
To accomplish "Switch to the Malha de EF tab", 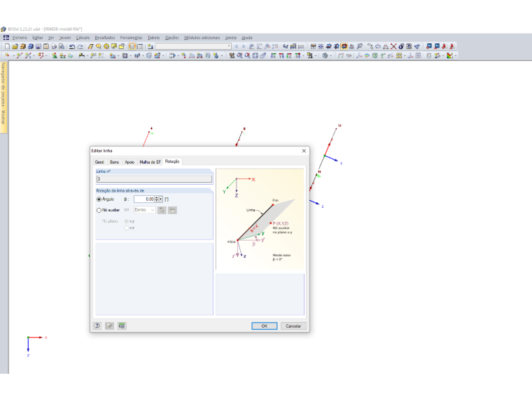I will click(x=150, y=162).
